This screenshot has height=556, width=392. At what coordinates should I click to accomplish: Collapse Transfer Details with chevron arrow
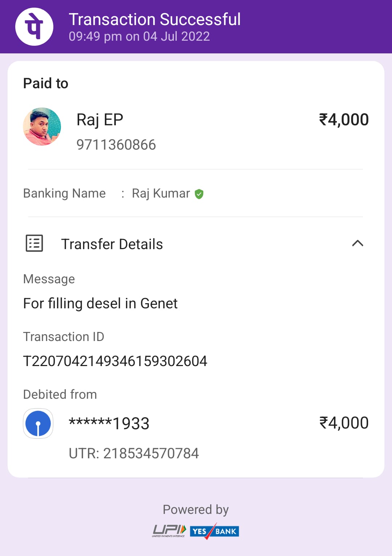tap(358, 243)
